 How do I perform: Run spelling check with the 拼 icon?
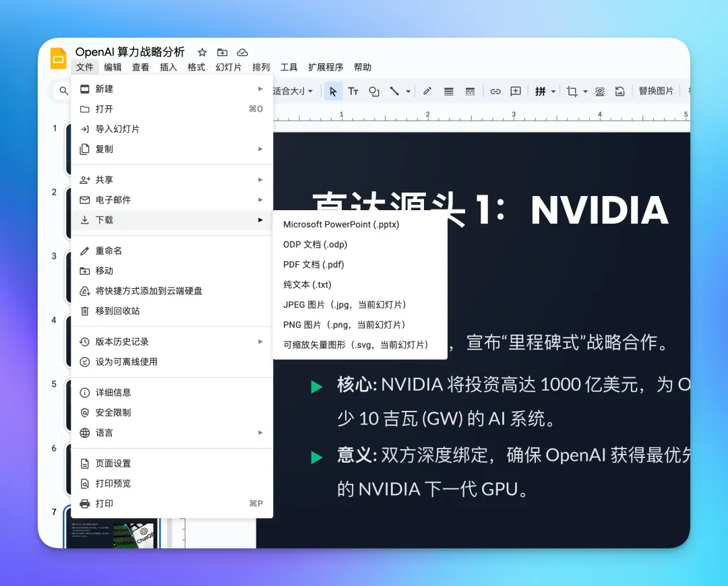coord(541,91)
